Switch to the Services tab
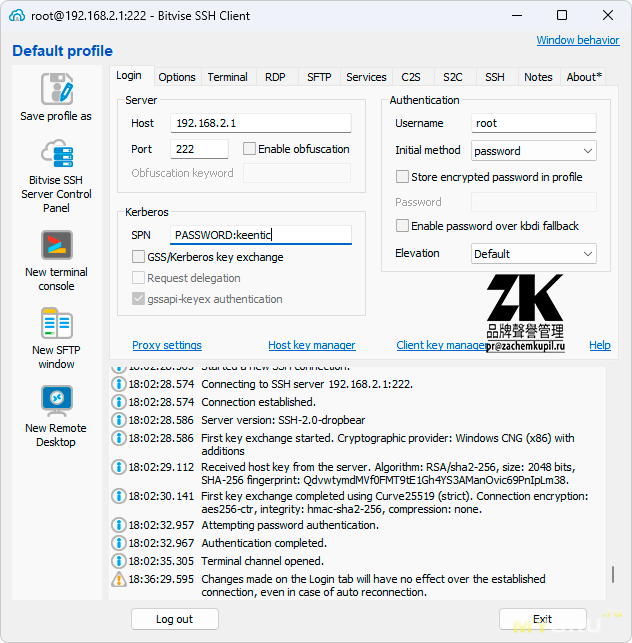The image size is (632, 643). pyautogui.click(x=366, y=77)
